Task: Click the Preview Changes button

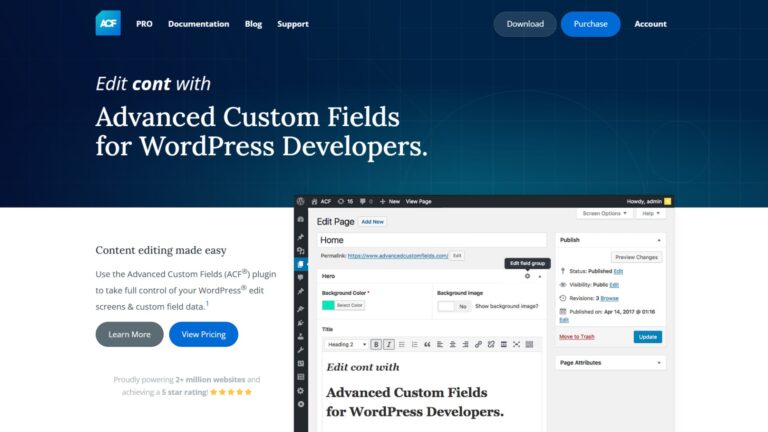Action: pyautogui.click(x=636, y=257)
